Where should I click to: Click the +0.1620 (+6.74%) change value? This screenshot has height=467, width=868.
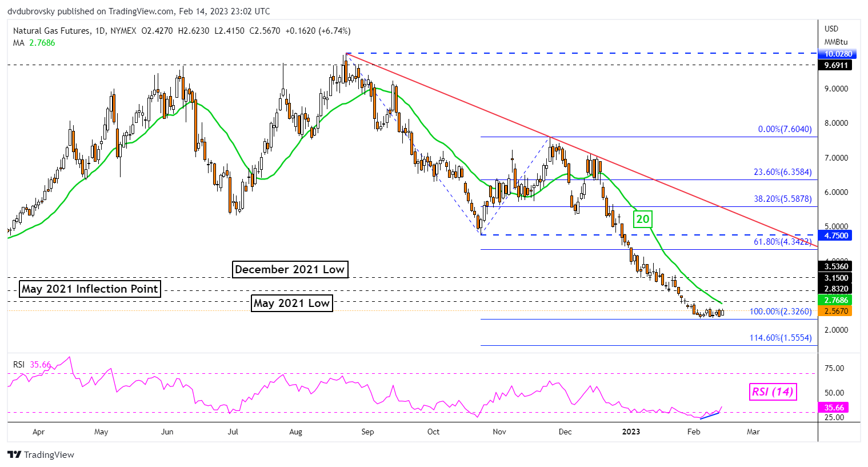318,31
